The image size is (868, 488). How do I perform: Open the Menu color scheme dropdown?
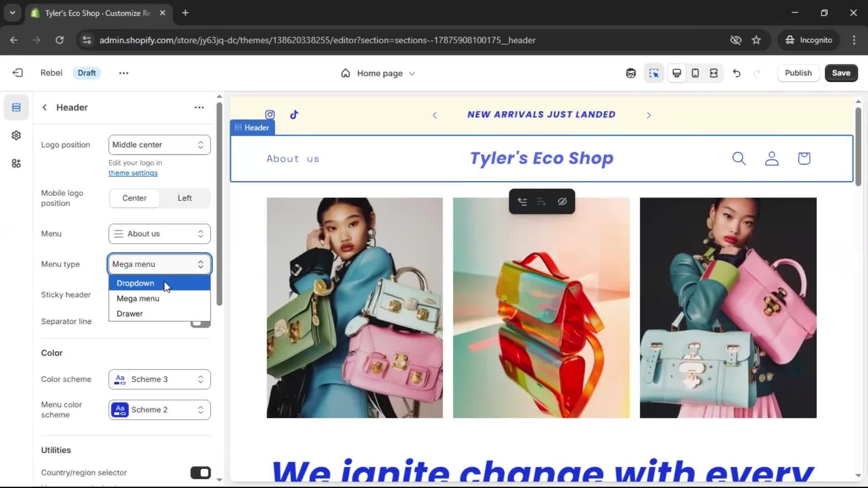click(x=159, y=410)
